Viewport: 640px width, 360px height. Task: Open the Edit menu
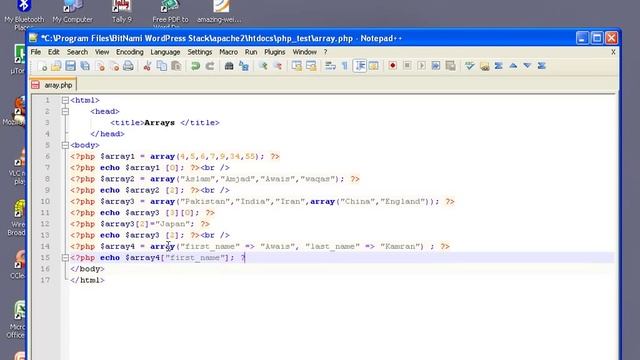click(53, 52)
